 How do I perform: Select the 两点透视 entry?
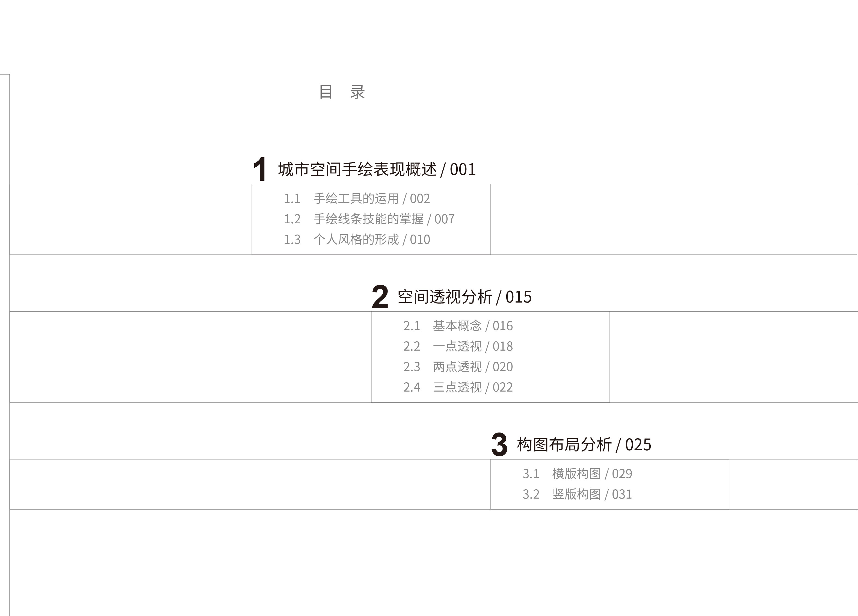[457, 367]
